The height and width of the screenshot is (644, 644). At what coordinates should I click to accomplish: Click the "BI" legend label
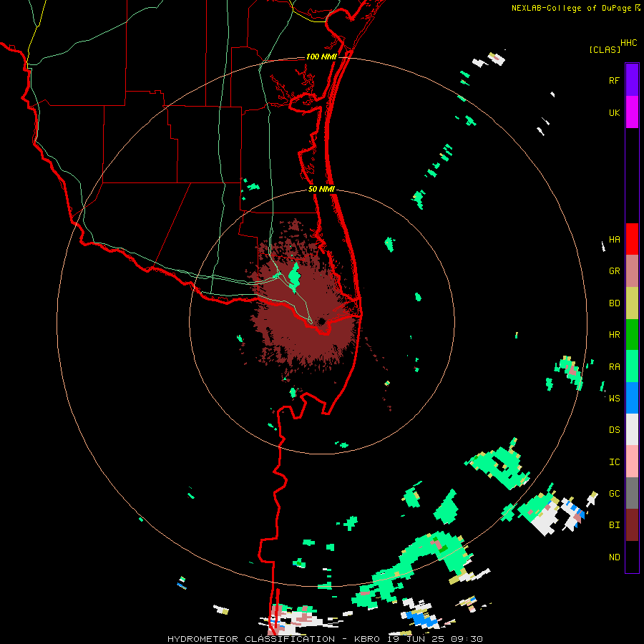coord(614,525)
